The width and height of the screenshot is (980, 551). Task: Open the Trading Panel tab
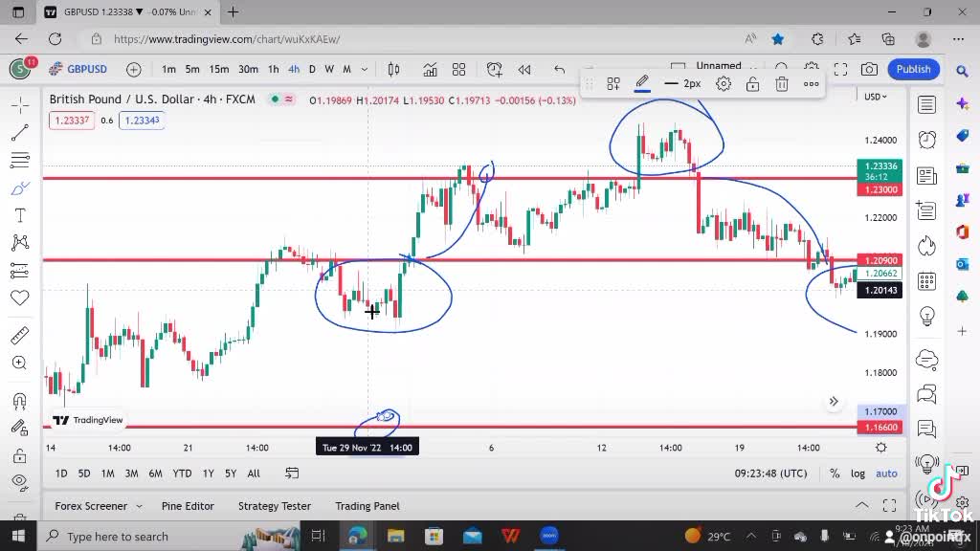pyautogui.click(x=367, y=506)
